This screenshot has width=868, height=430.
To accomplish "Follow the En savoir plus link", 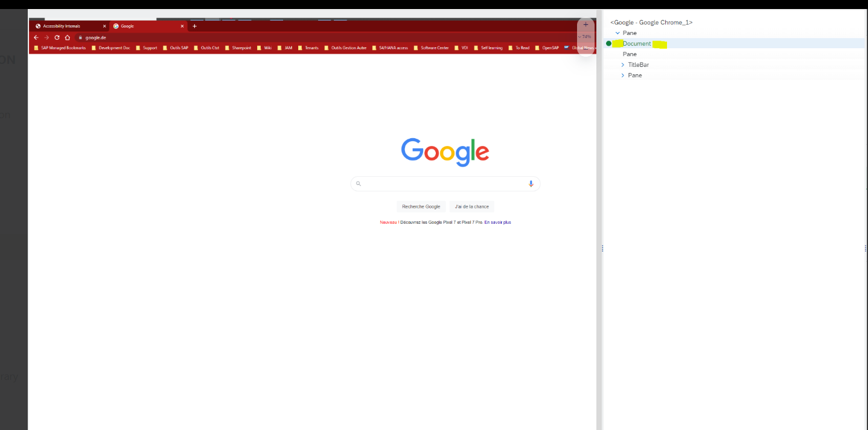I will [498, 223].
